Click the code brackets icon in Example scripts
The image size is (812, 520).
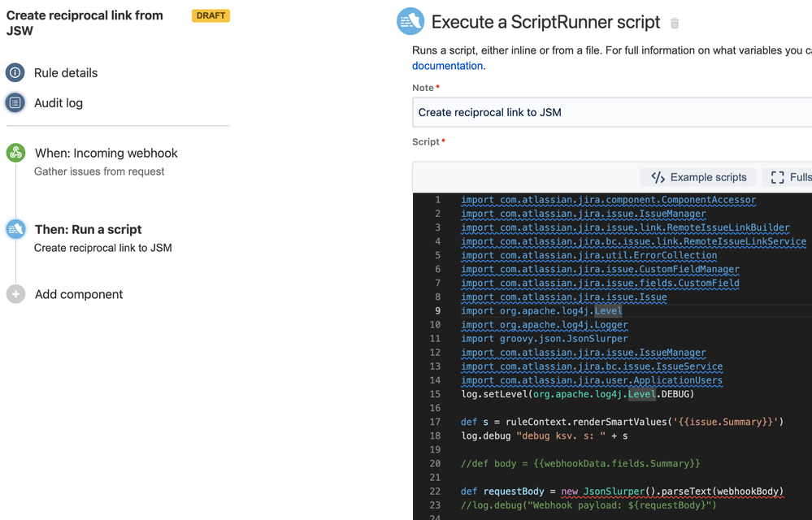click(658, 177)
